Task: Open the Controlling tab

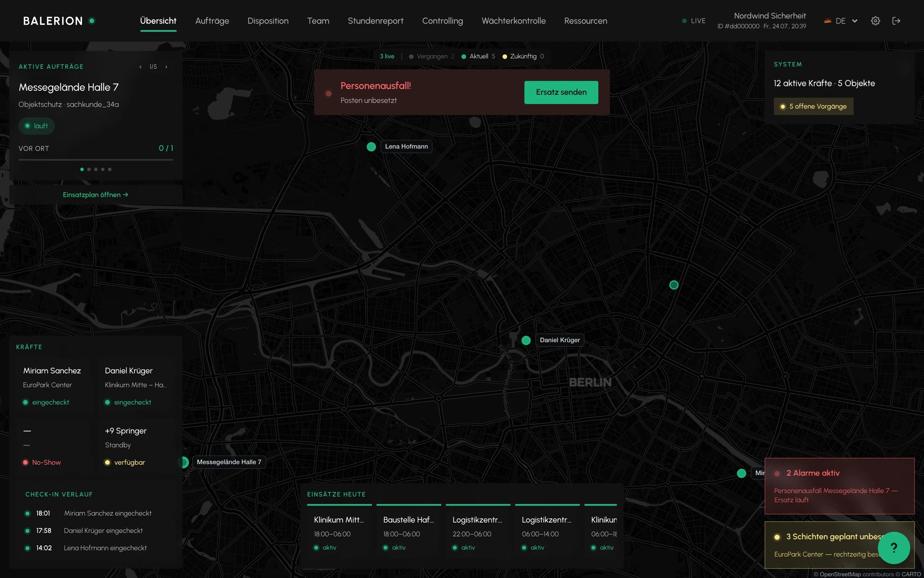Action: pyautogui.click(x=443, y=21)
